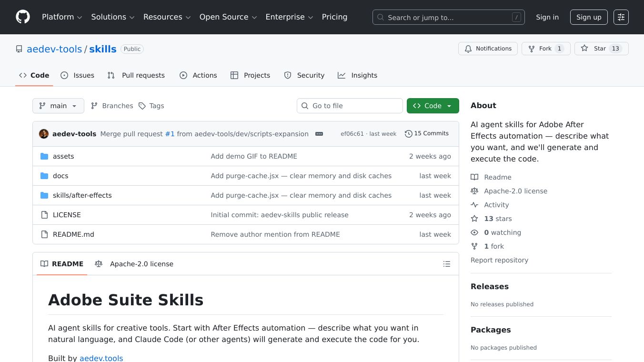The width and height of the screenshot is (644, 362).
Task: Open the accessibility settings icon in header
Action: coord(621,17)
